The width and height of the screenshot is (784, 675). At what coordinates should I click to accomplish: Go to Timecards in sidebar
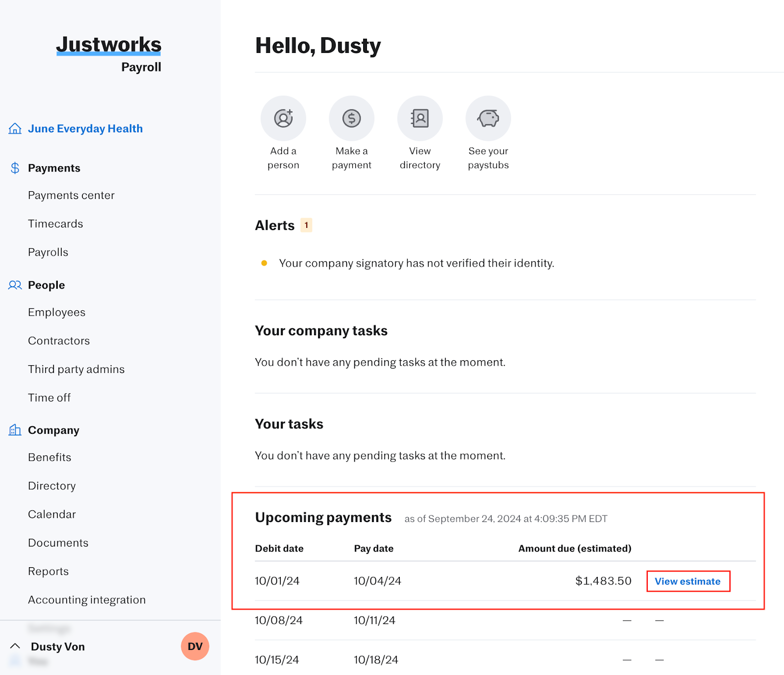[55, 224]
